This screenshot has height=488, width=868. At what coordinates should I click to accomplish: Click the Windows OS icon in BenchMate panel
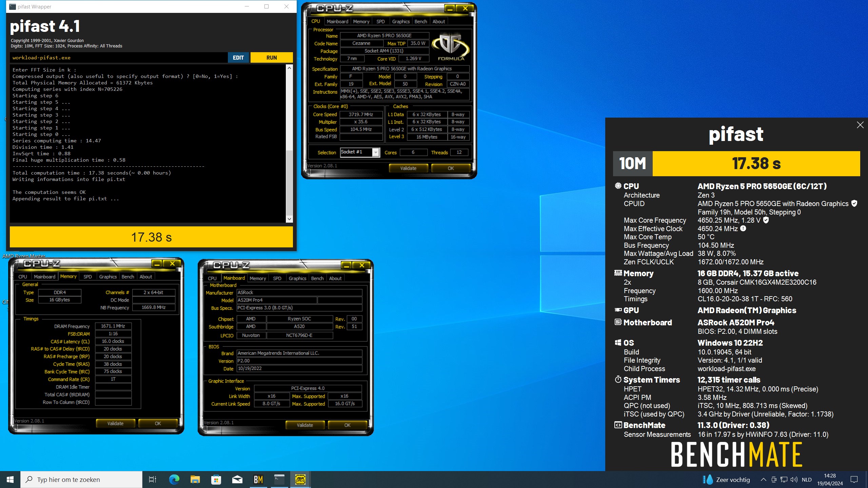click(x=618, y=342)
